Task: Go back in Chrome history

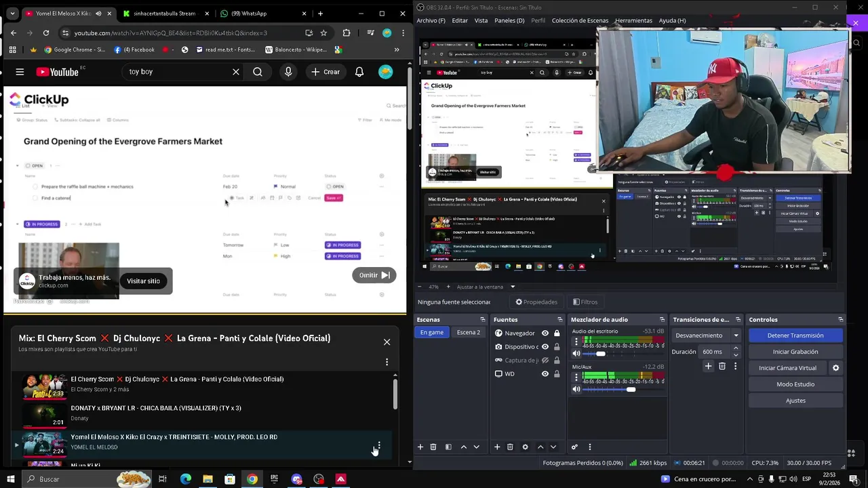Action: 14,33
